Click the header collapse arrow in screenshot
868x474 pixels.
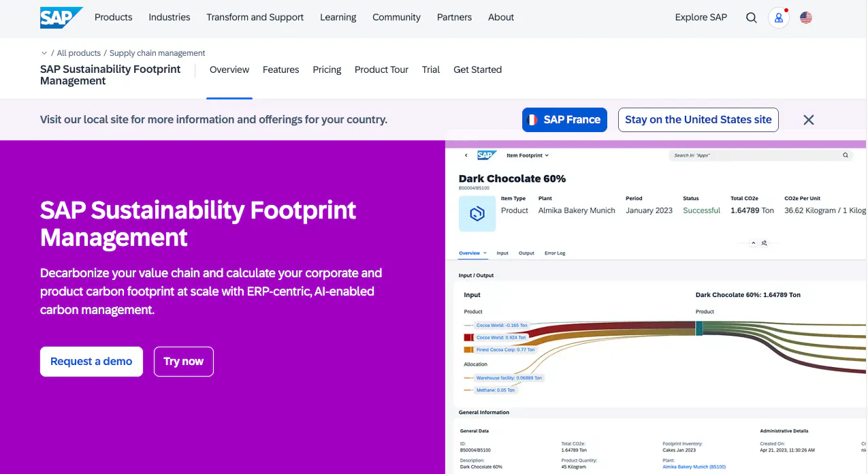point(754,243)
